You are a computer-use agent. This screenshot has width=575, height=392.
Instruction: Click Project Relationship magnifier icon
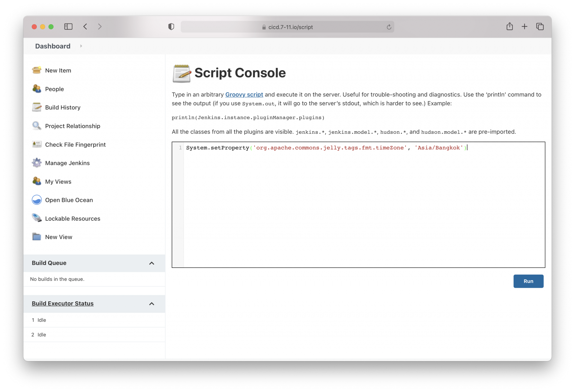36,126
